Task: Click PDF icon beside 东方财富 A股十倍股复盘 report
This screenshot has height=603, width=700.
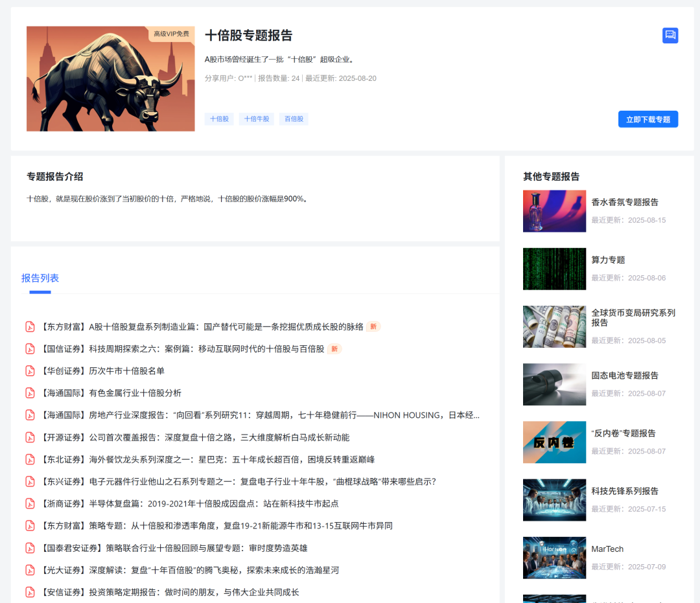Action: [x=30, y=327]
